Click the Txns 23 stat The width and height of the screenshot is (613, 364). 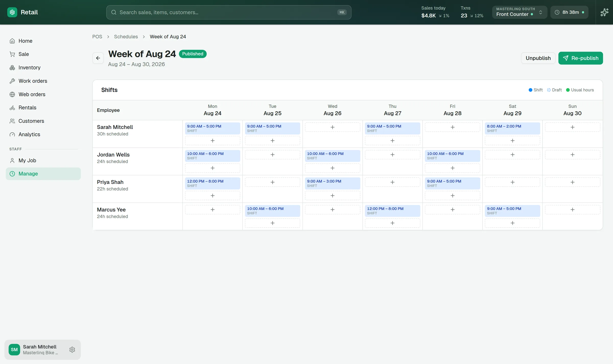(472, 12)
